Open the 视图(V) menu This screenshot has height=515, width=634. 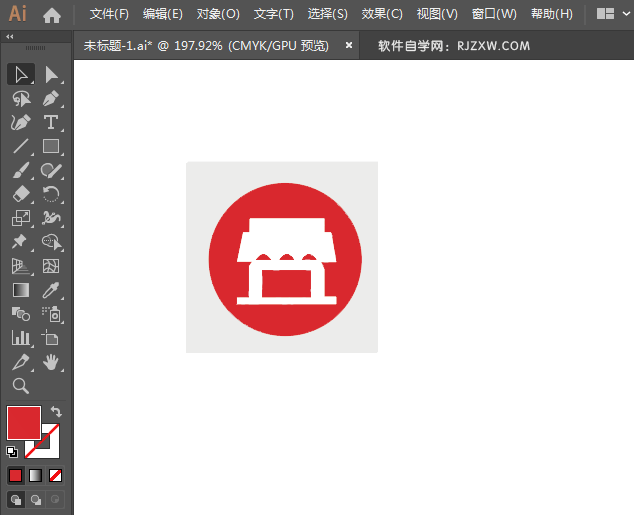point(437,14)
